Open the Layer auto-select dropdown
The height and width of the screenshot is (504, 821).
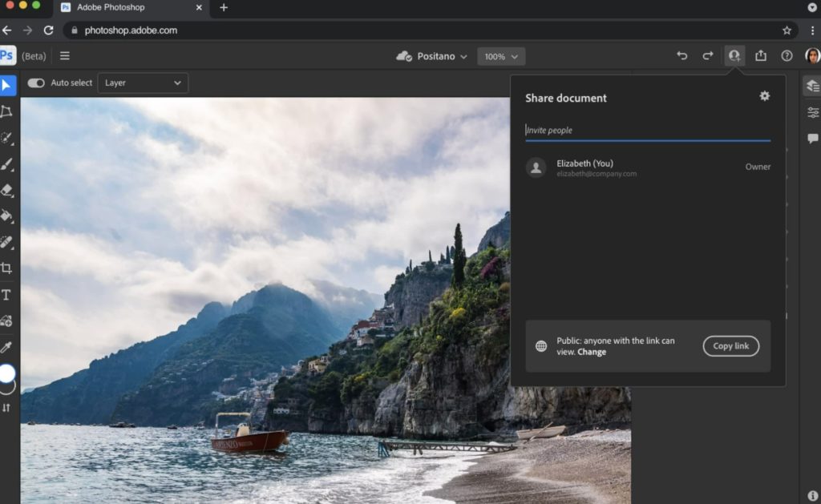(x=143, y=83)
